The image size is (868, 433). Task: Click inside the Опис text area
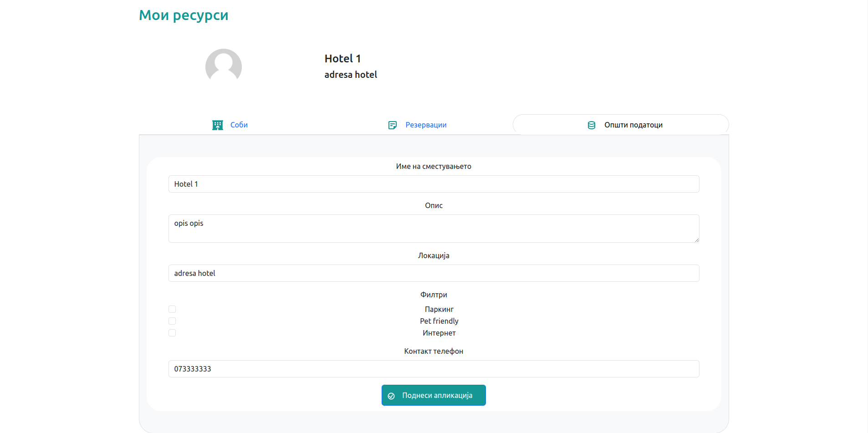point(434,228)
